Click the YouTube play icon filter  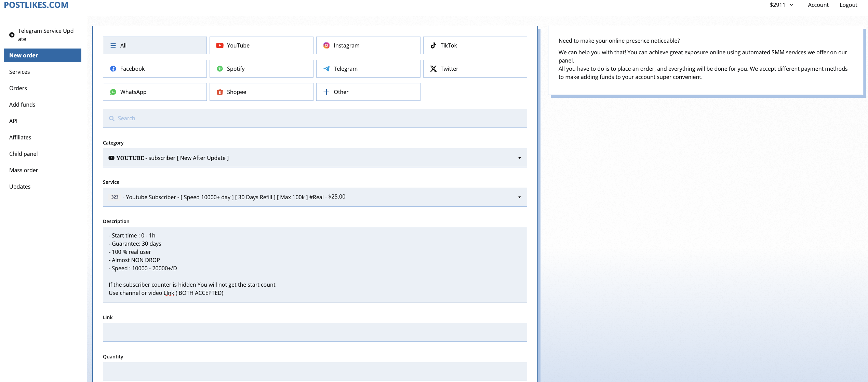220,45
